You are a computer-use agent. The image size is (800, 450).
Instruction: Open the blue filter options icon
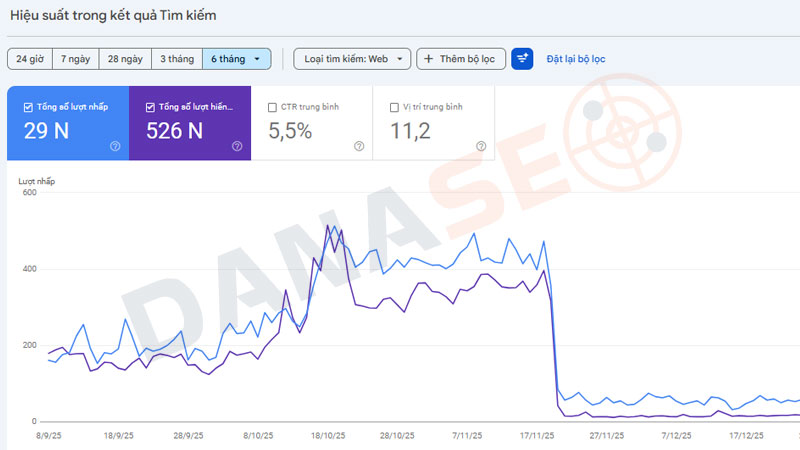coord(522,59)
